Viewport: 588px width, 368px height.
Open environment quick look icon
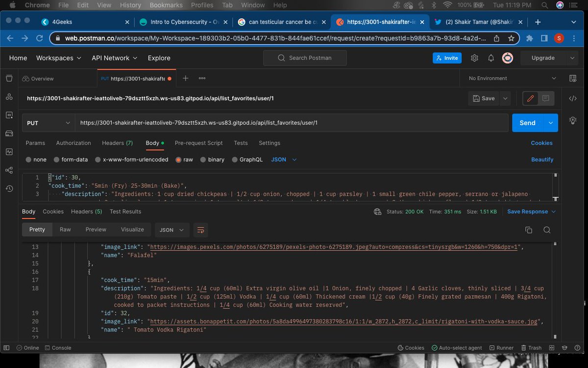point(573,78)
